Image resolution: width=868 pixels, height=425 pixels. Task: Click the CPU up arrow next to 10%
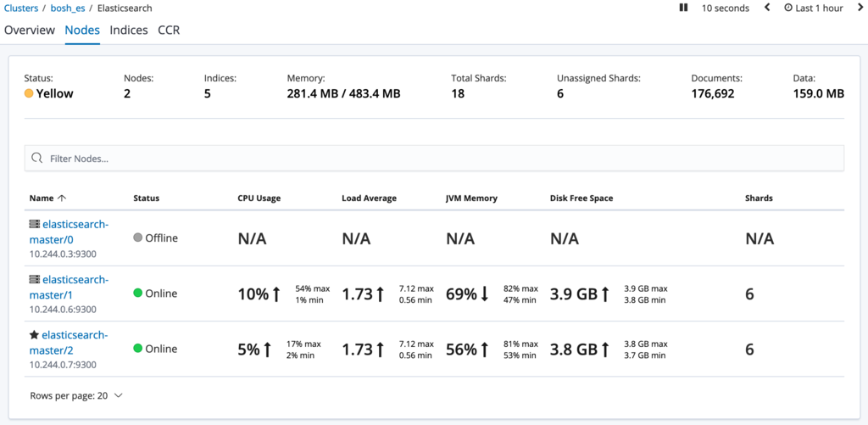(276, 294)
